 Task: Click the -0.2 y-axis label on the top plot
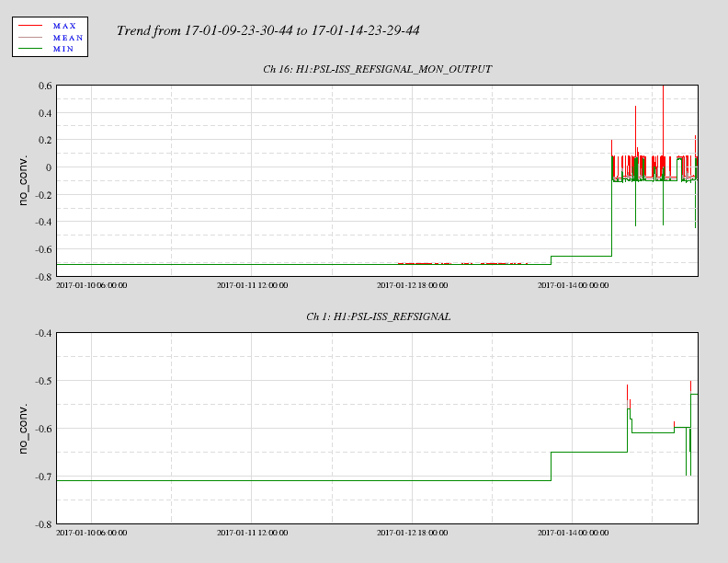43,195
